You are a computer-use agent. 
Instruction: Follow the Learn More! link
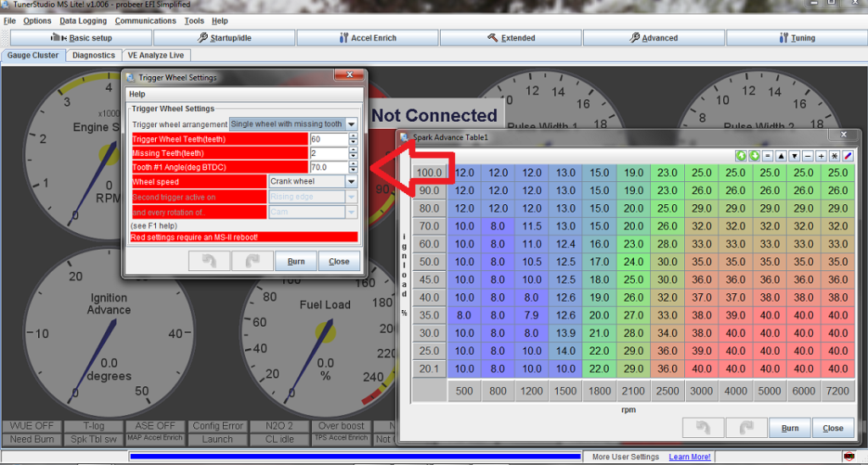[689, 457]
